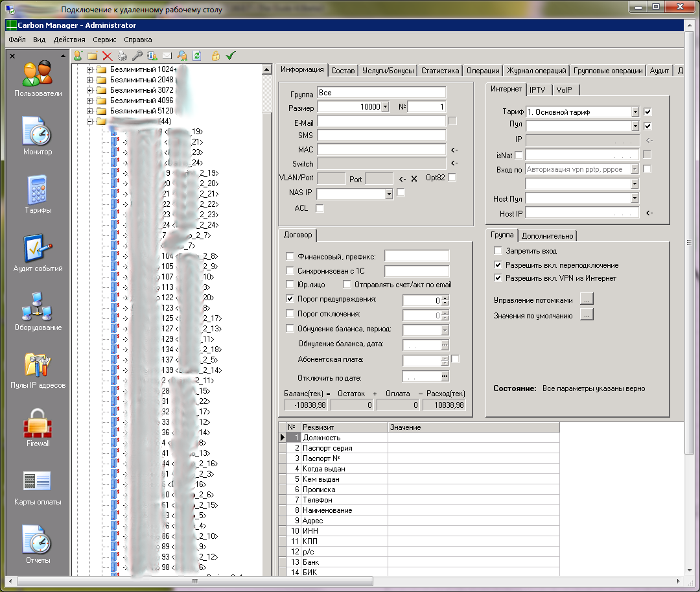Image resolution: width=700 pixels, height=592 pixels.
Task: Click into the E-Mail input field
Action: tap(381, 121)
